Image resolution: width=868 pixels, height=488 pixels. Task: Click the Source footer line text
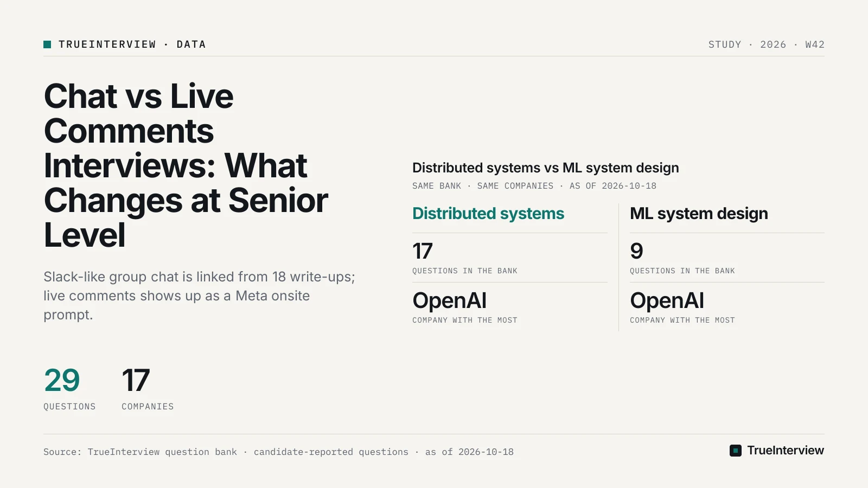coord(278,452)
